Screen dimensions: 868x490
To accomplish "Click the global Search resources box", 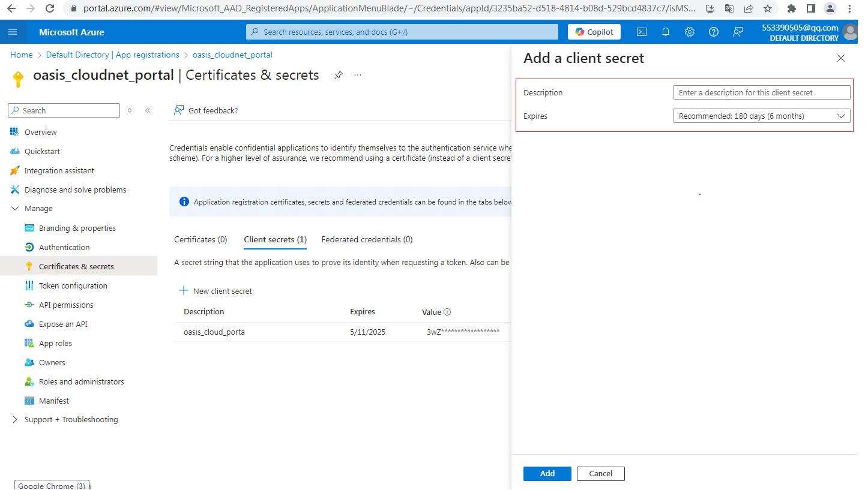I will tap(402, 32).
